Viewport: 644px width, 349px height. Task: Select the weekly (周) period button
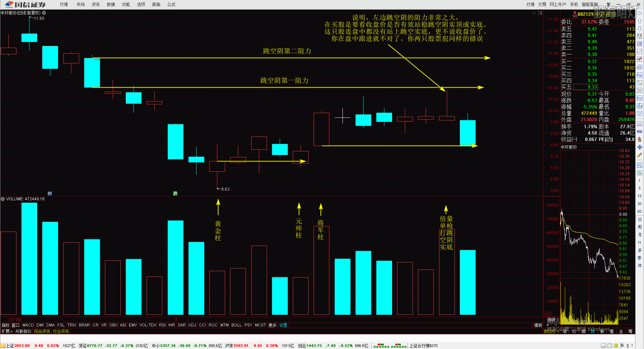639,227
